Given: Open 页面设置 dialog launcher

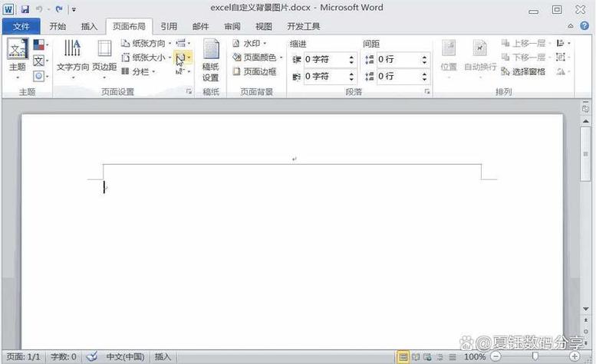Looking at the screenshot, I should 189,91.
